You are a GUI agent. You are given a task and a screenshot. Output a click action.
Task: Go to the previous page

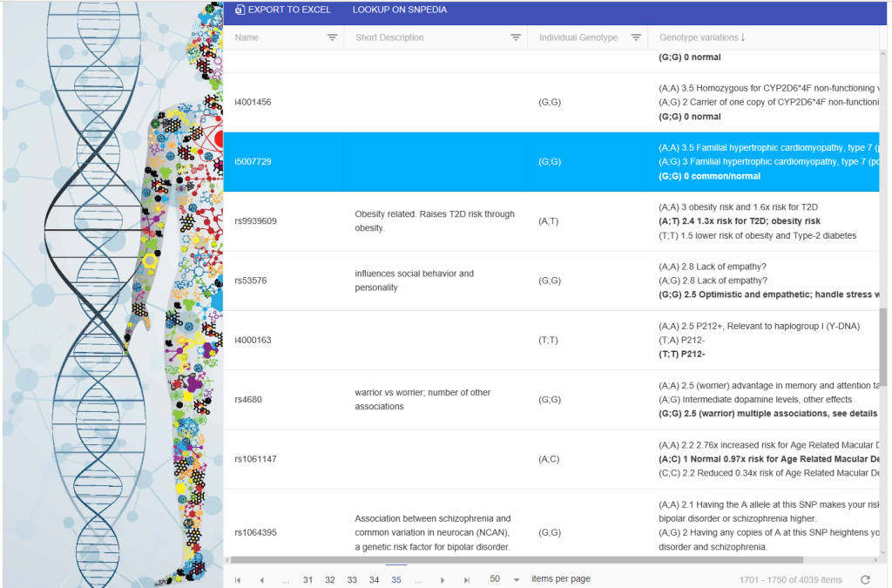[x=261, y=580]
